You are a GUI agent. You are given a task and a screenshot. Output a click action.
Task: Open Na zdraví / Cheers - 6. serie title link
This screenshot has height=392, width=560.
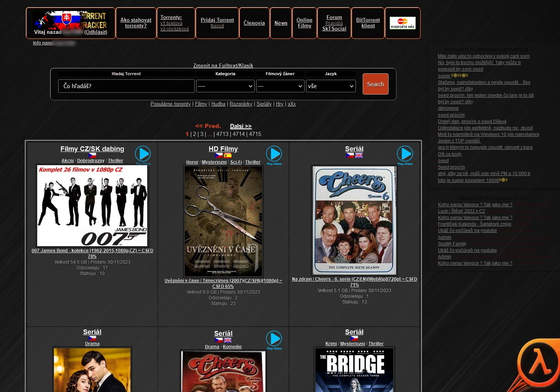(x=354, y=282)
